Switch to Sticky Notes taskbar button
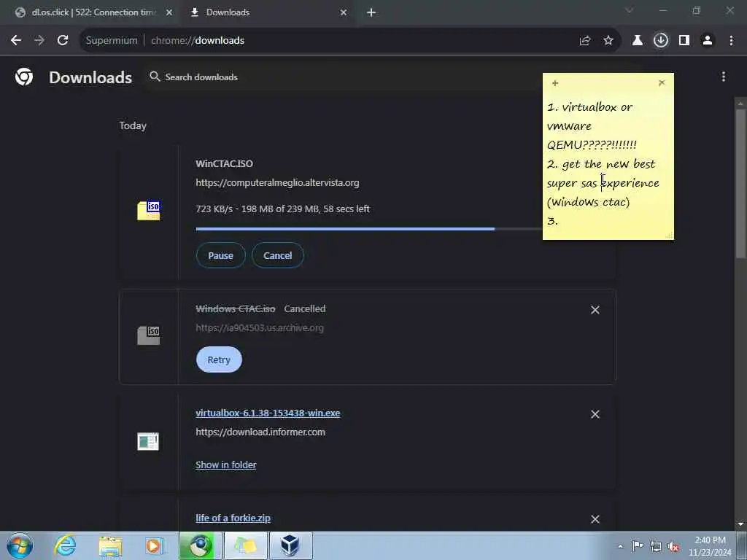The width and height of the screenshot is (747, 560). click(x=245, y=545)
